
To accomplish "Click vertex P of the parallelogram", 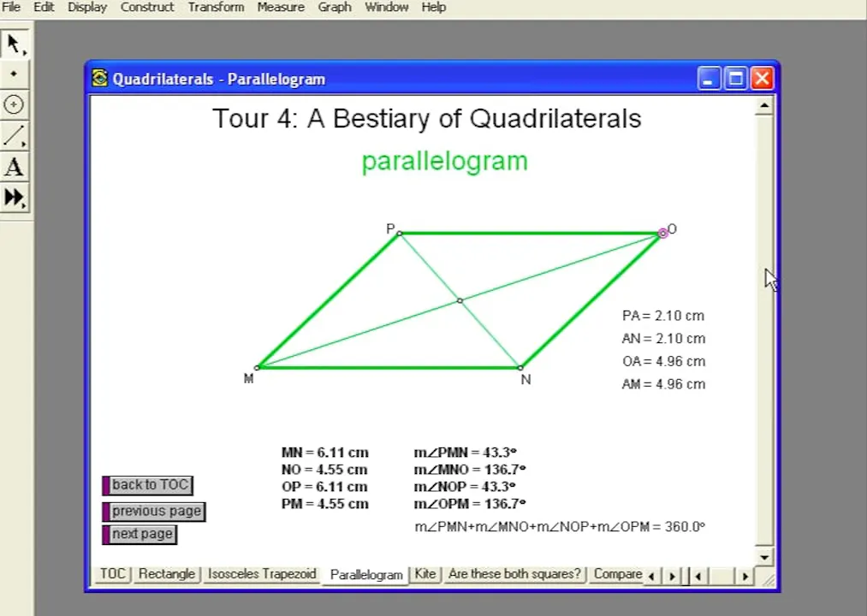I will [400, 234].
